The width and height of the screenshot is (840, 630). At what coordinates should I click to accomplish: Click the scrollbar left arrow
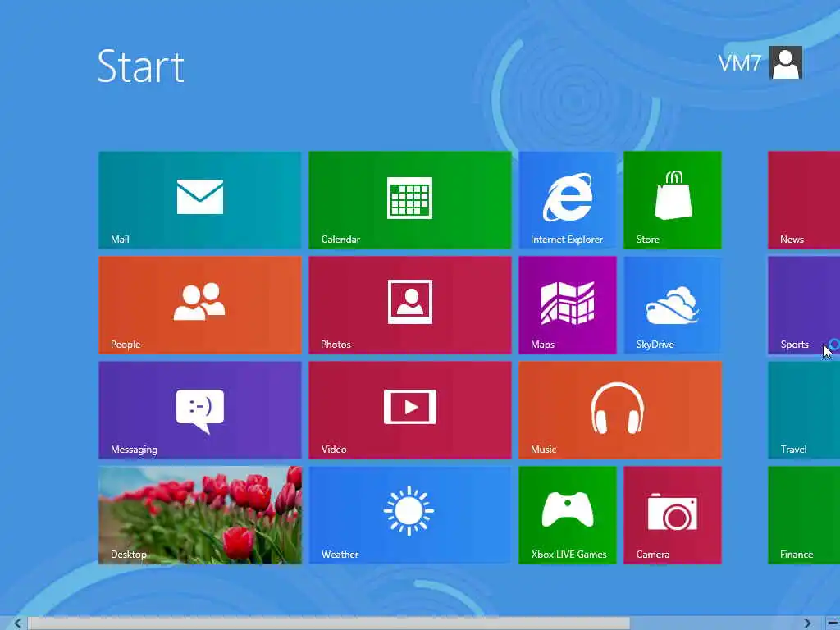coord(18,623)
